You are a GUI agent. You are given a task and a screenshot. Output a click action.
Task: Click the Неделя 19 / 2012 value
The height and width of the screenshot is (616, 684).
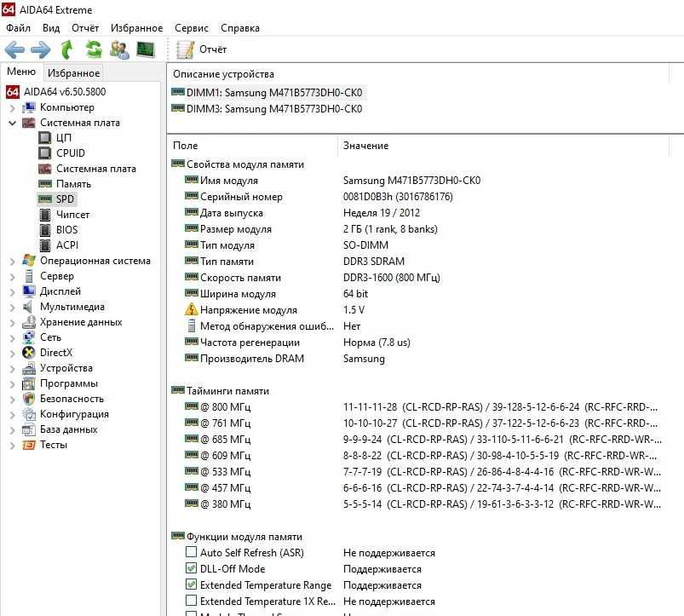pyautogui.click(x=382, y=213)
